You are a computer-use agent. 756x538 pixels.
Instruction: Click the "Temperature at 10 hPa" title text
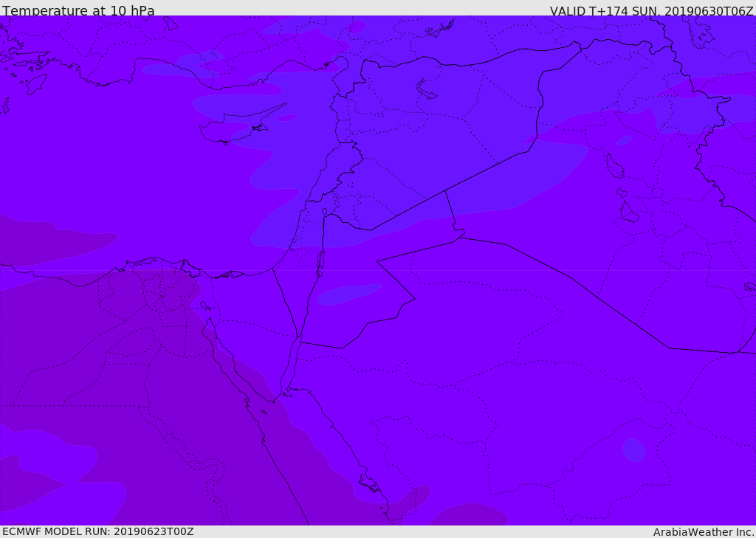tap(78, 10)
